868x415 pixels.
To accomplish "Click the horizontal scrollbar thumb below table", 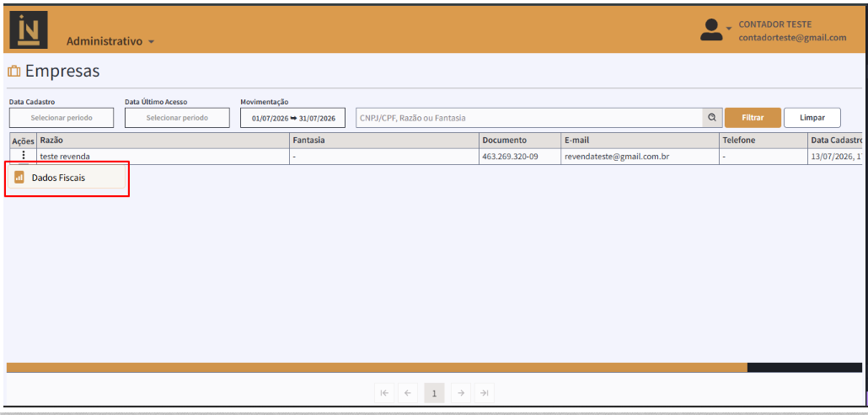I will pyautogui.click(x=377, y=368).
